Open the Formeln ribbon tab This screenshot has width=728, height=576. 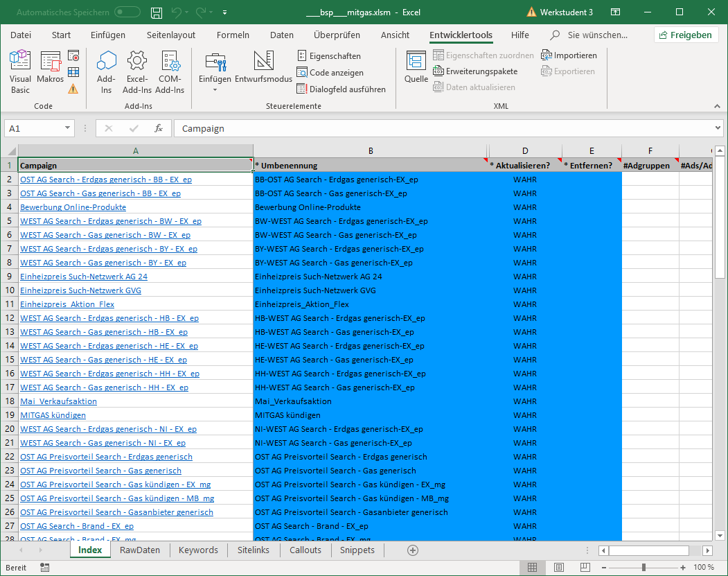(233, 35)
